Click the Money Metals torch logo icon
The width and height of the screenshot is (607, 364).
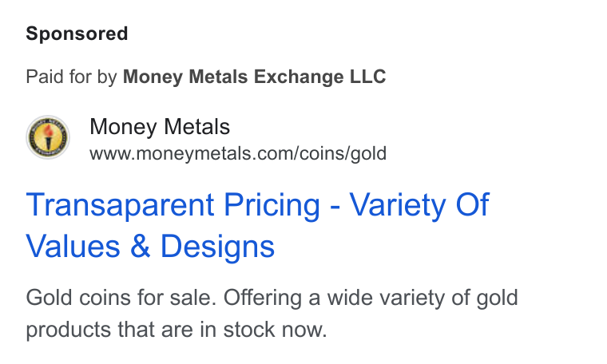[48, 137]
